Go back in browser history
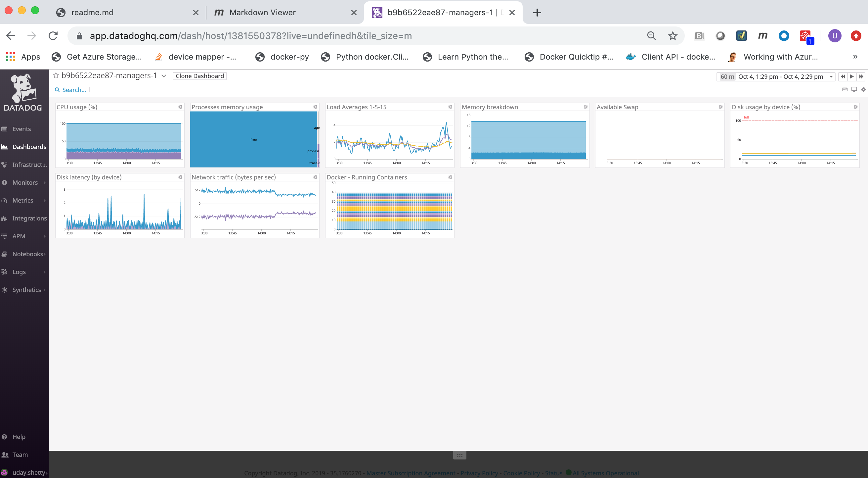 point(11,36)
